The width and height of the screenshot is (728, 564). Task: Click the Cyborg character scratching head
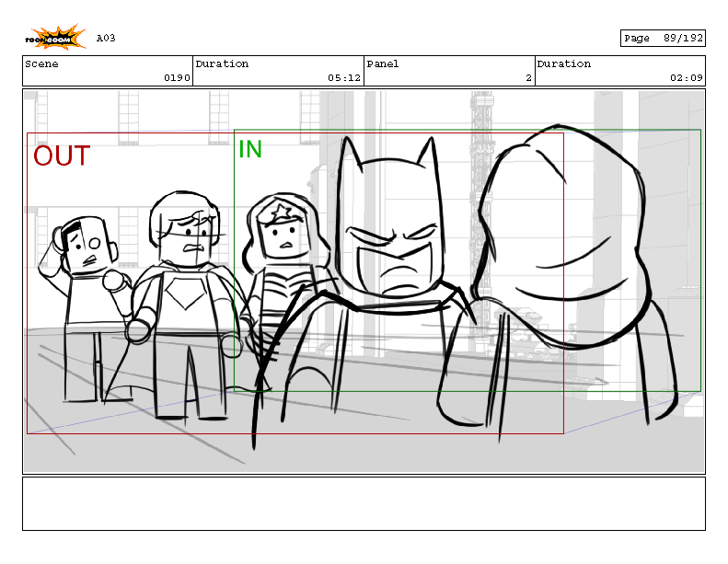[86, 309]
